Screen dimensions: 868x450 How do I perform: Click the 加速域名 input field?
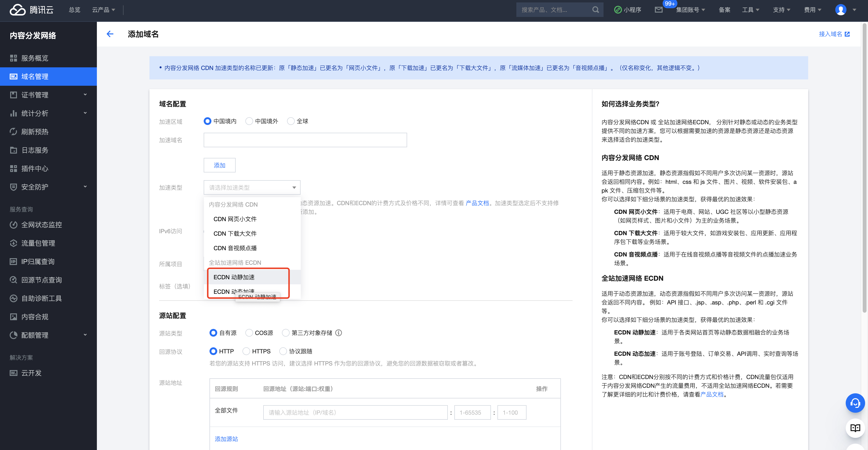[305, 140]
